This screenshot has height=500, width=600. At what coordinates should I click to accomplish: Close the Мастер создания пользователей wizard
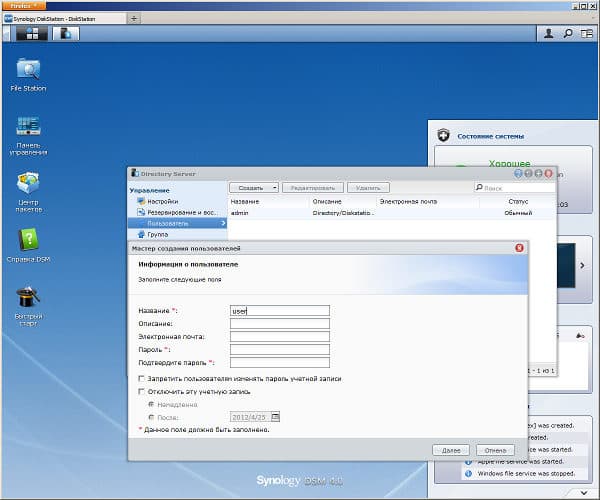[519, 248]
